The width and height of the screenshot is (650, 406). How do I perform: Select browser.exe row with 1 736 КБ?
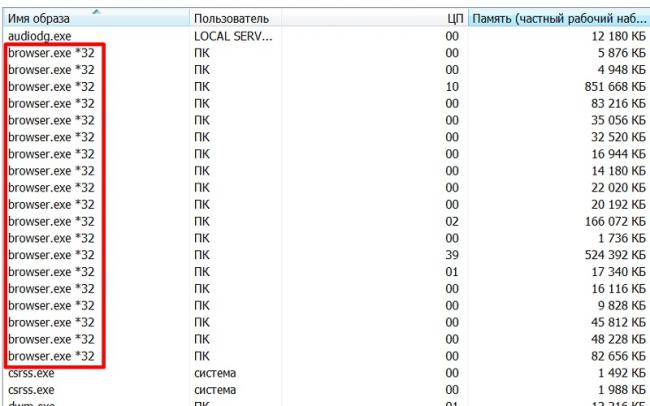[x=51, y=238]
